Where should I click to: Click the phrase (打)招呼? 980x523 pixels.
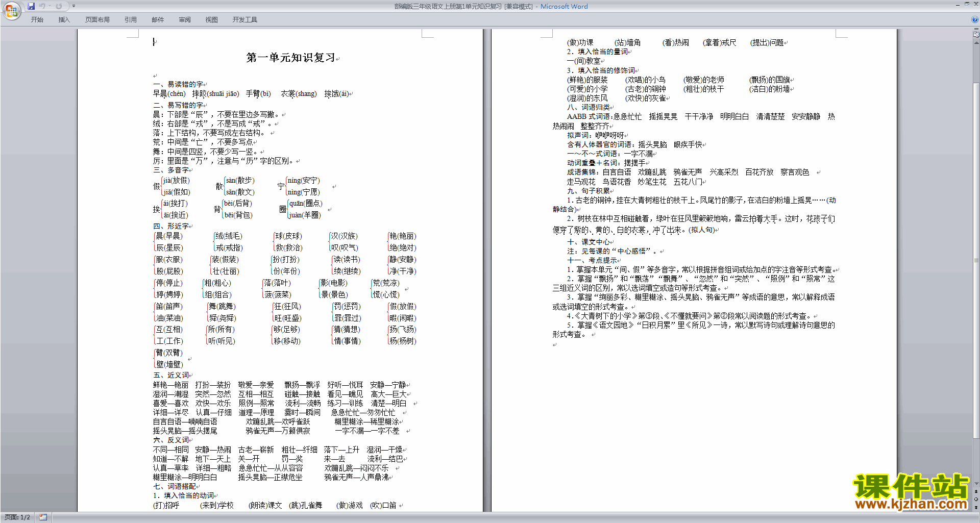click(x=166, y=505)
